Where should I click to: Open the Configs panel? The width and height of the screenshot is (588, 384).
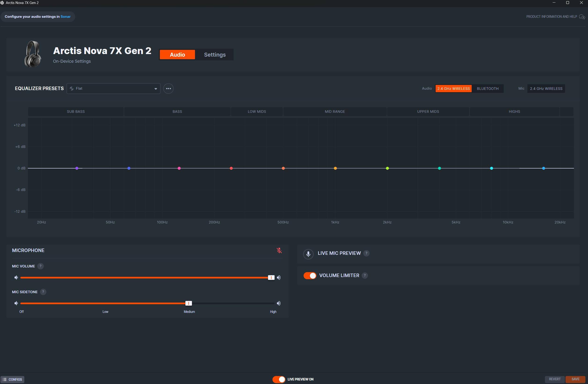12,379
